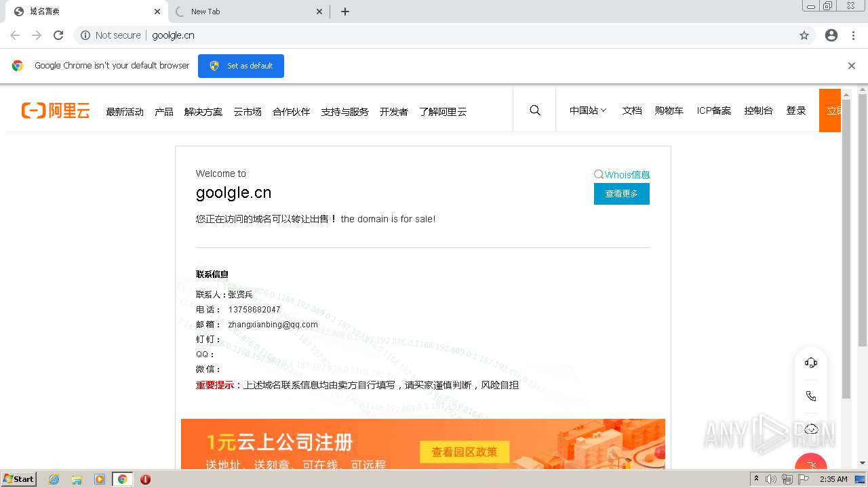Click the scrollbar down arrow
The width and height of the screenshot is (868, 488).
[x=863, y=463]
